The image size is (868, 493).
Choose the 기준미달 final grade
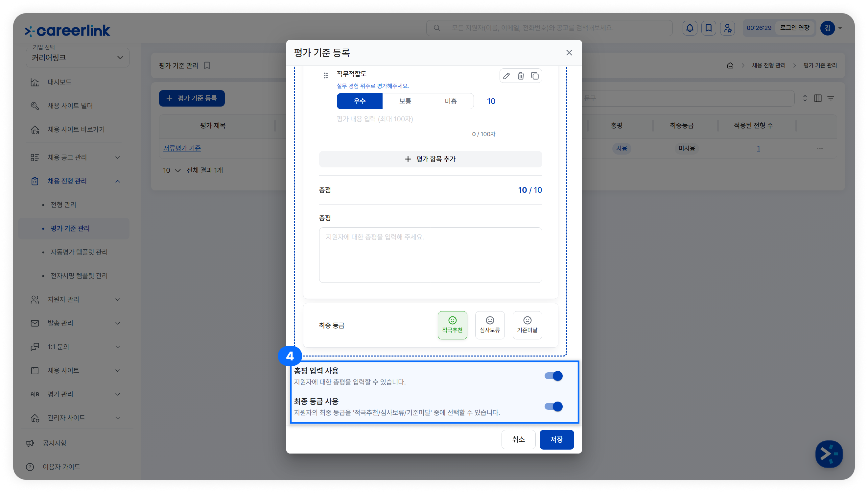point(527,325)
